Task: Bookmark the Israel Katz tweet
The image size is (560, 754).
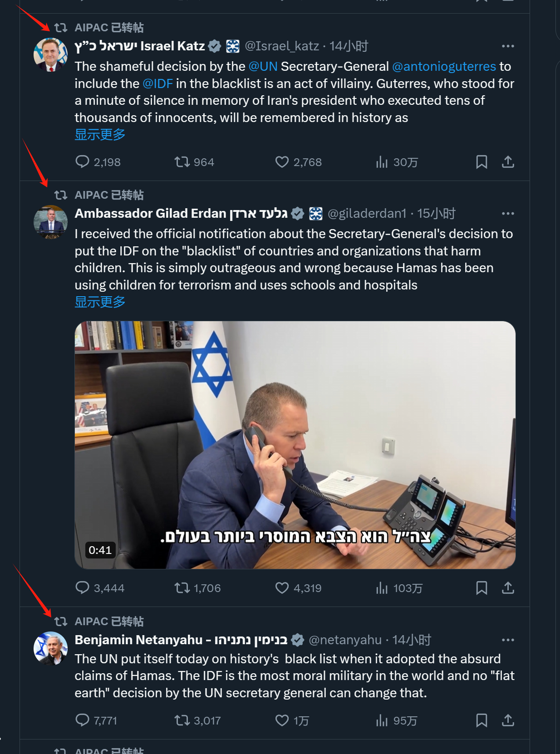Action: point(481,162)
